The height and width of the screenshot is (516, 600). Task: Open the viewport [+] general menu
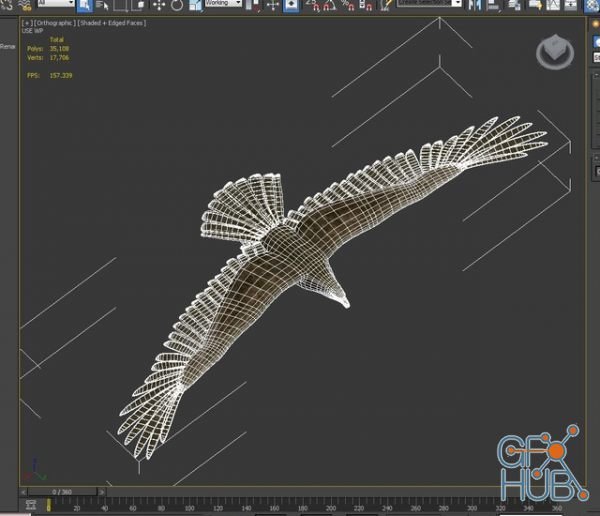26,23
